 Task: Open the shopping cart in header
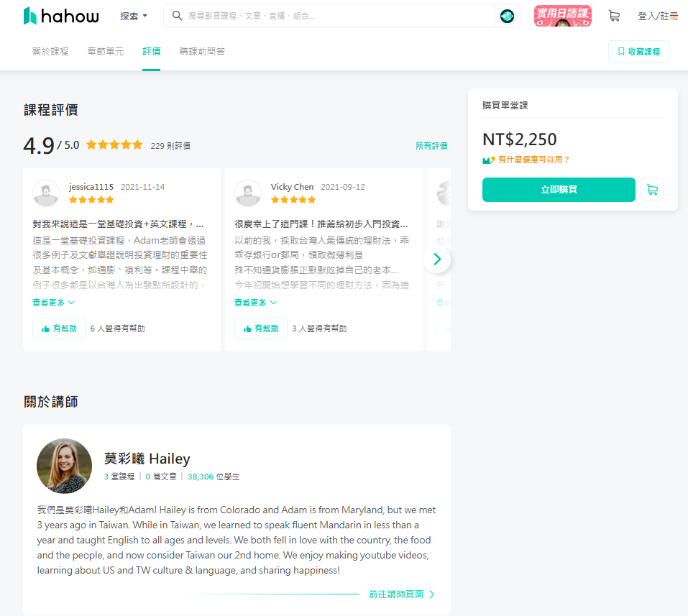613,16
